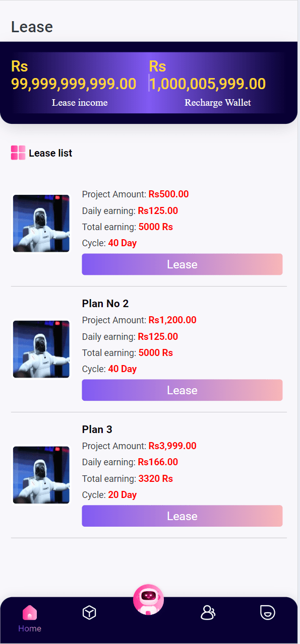
Task: Open the team users icon in bottom bar
Action: [208, 612]
